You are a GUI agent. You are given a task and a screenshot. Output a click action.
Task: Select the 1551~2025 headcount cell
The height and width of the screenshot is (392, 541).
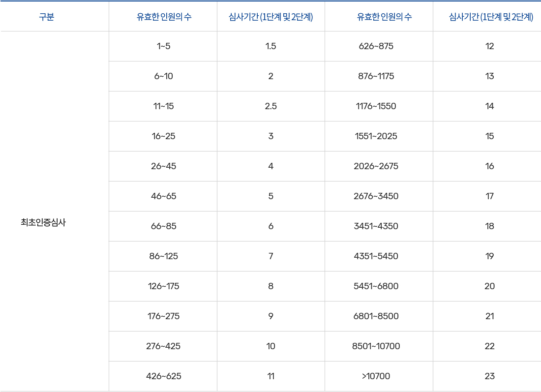(376, 136)
